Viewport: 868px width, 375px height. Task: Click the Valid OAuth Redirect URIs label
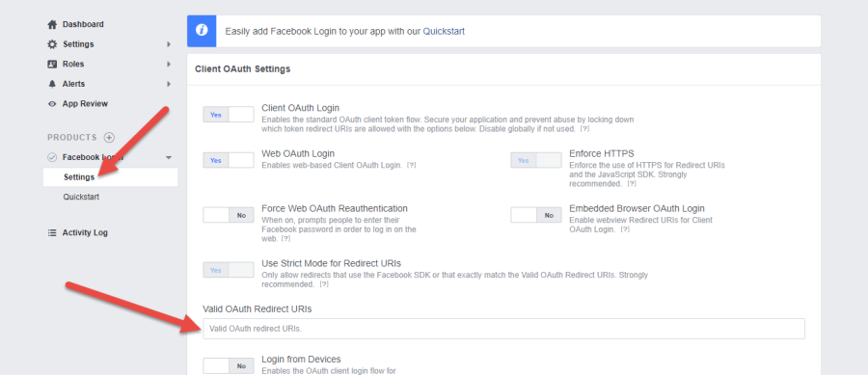pos(258,309)
